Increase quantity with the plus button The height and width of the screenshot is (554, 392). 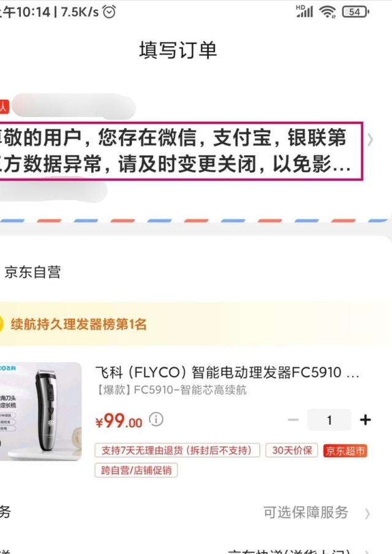[x=365, y=420]
